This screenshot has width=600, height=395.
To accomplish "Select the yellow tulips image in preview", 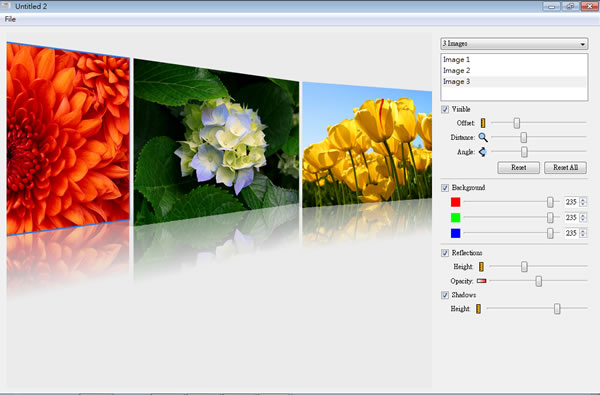I will point(367,145).
